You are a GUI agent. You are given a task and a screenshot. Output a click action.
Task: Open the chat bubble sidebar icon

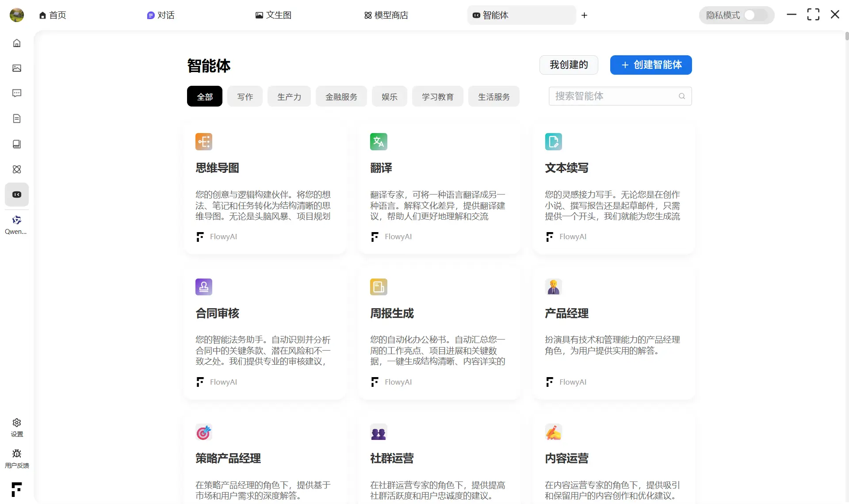17,93
